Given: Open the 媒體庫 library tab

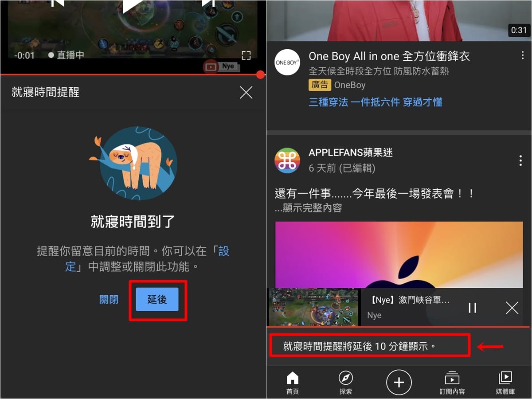Looking at the screenshot, I should (x=505, y=383).
